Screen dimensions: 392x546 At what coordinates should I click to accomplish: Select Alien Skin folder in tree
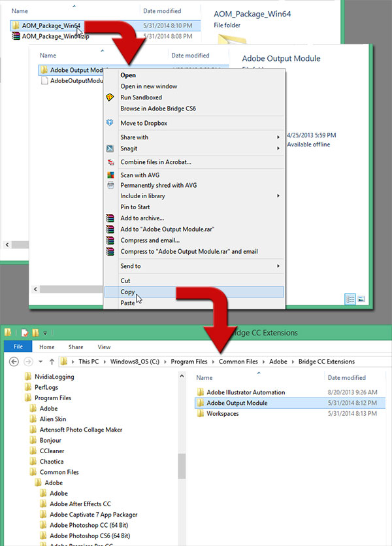[53, 419]
